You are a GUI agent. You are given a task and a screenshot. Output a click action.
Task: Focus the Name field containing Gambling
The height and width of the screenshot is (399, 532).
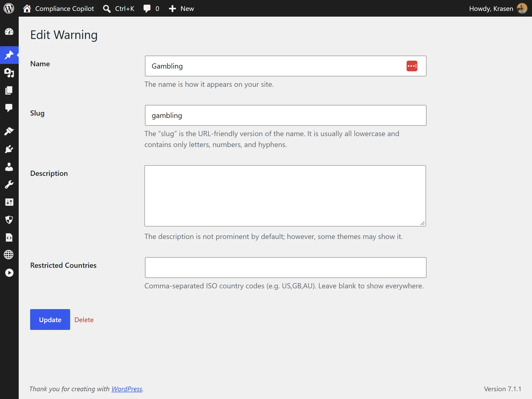click(285, 66)
